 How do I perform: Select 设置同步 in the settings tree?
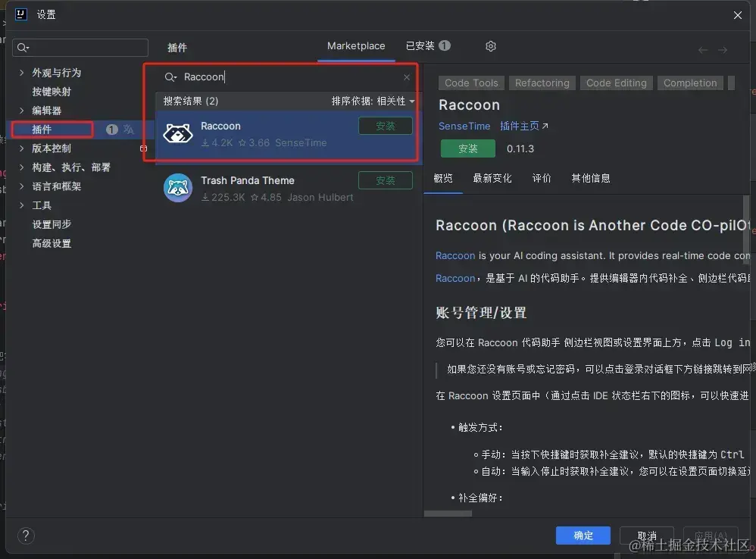point(51,224)
